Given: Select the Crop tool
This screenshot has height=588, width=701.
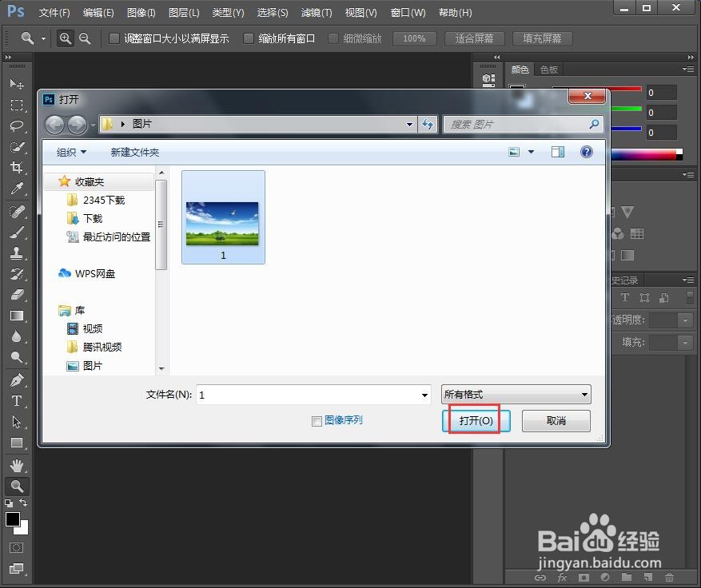Looking at the screenshot, I should pos(17,168).
